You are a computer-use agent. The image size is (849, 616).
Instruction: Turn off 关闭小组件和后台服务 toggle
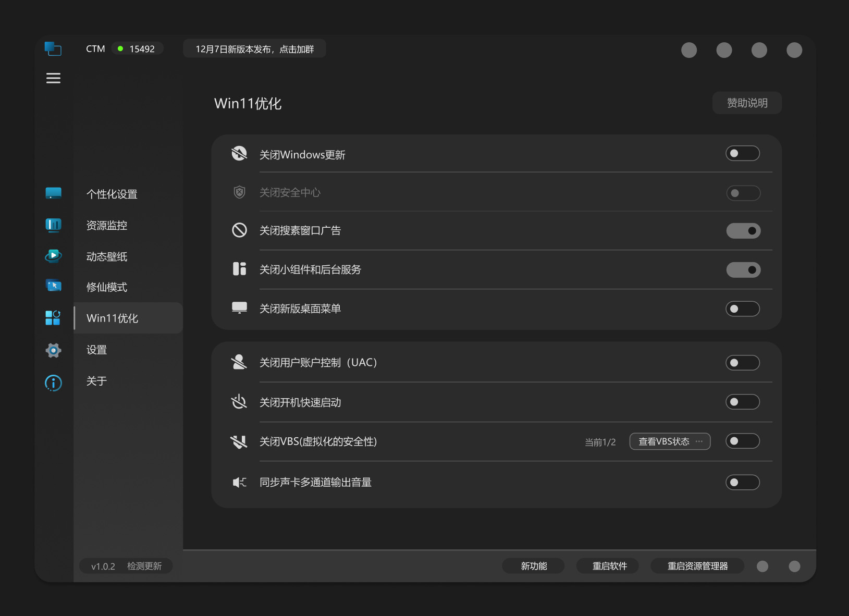(x=743, y=270)
